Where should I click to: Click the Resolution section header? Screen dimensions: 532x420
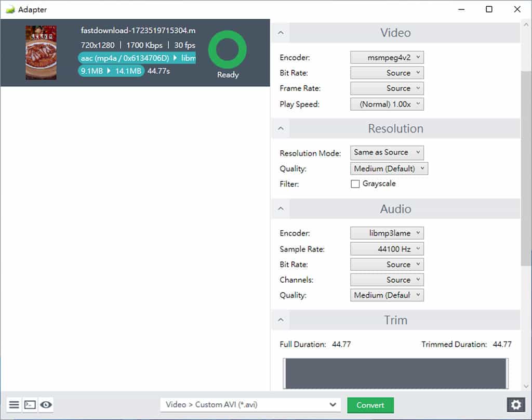[x=395, y=128]
